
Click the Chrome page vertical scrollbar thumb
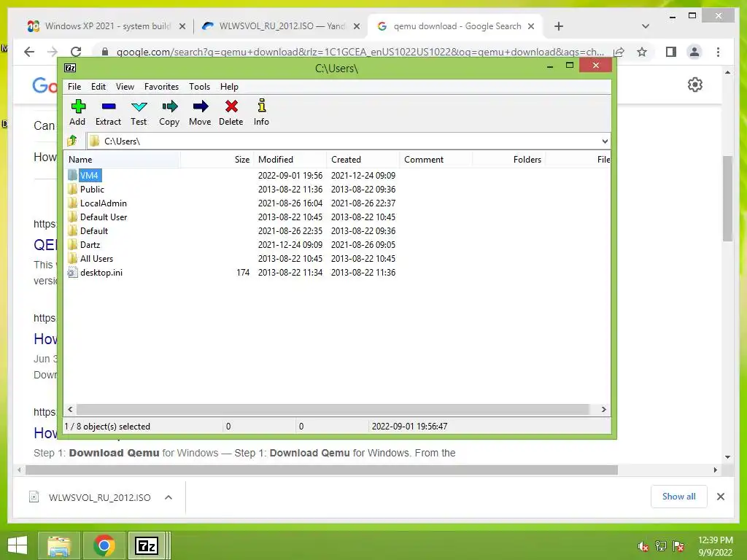(x=727, y=198)
